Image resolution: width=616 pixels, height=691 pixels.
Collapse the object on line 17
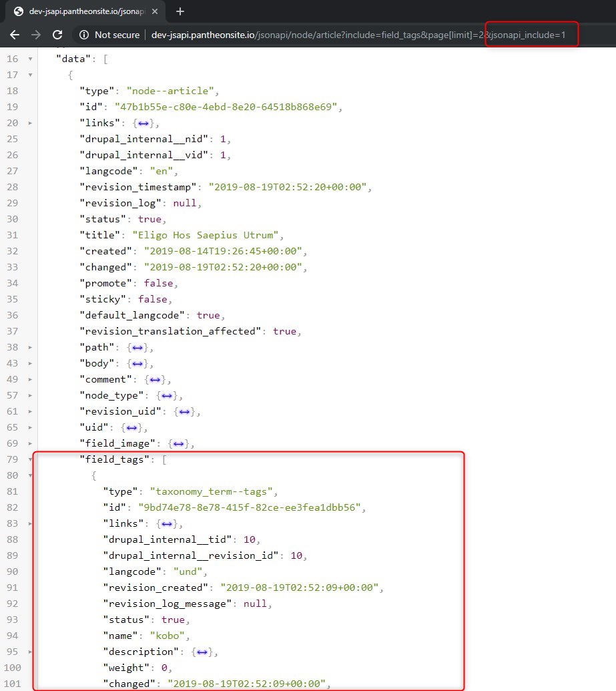[30, 75]
